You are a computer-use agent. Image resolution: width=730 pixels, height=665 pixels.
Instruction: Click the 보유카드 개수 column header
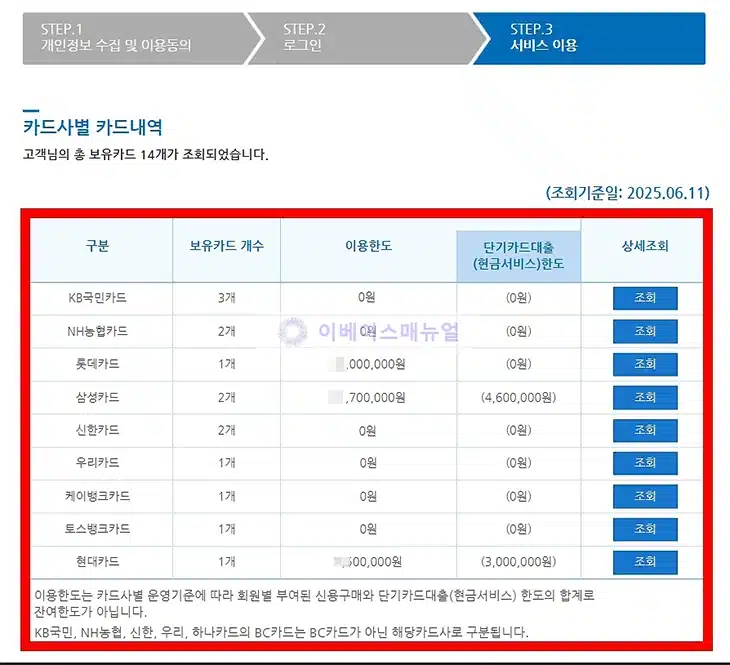pyautogui.click(x=226, y=246)
